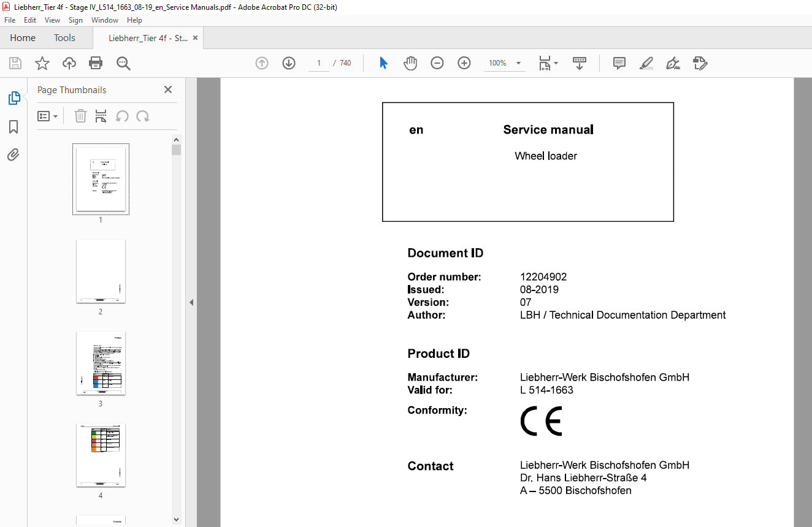812x527 pixels.
Task: Select the Highlight text pen tool
Action: [x=646, y=63]
